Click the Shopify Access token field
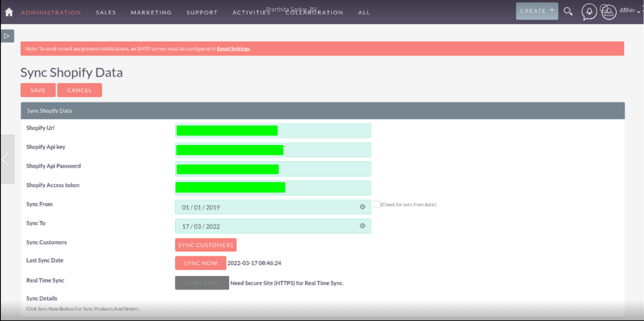644x321 pixels. tap(273, 188)
